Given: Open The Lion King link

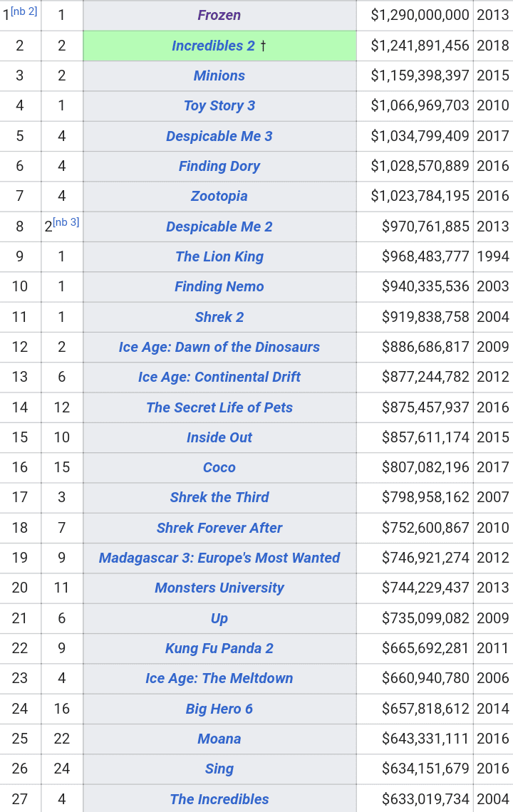Looking at the screenshot, I should 219,256.
